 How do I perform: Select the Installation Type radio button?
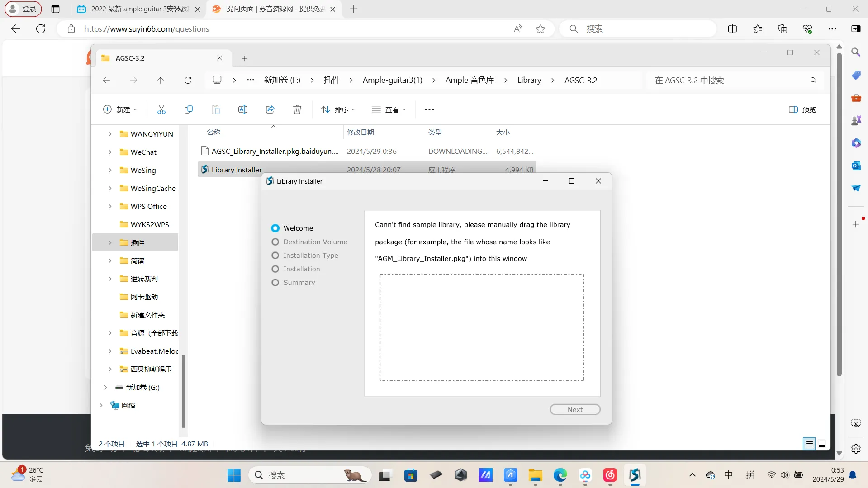click(275, 256)
